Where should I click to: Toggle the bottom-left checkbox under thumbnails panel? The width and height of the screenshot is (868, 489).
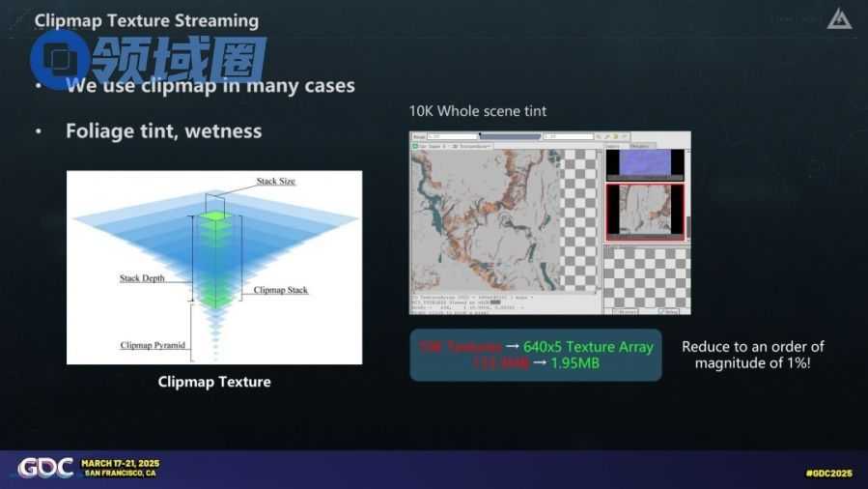tap(614, 311)
